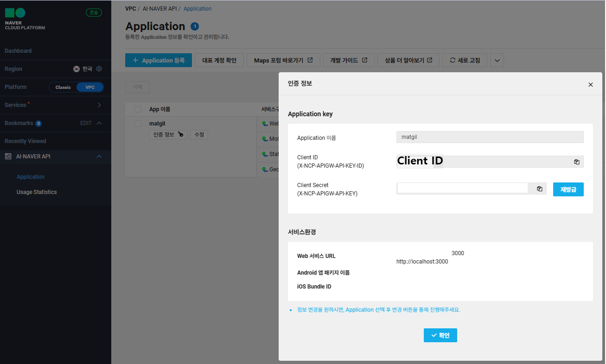Click the Bookmarks count badge

pyautogui.click(x=38, y=124)
